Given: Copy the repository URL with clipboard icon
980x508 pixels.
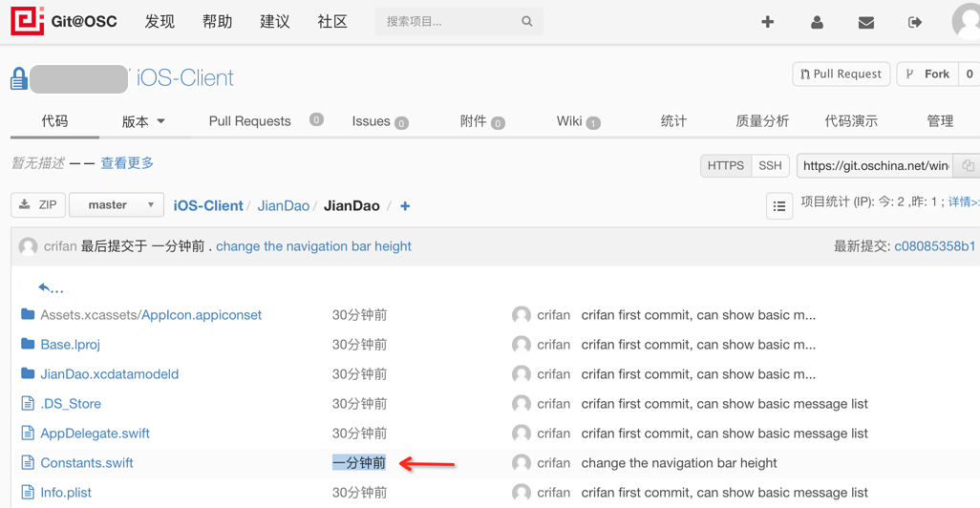Looking at the screenshot, I should [968, 165].
